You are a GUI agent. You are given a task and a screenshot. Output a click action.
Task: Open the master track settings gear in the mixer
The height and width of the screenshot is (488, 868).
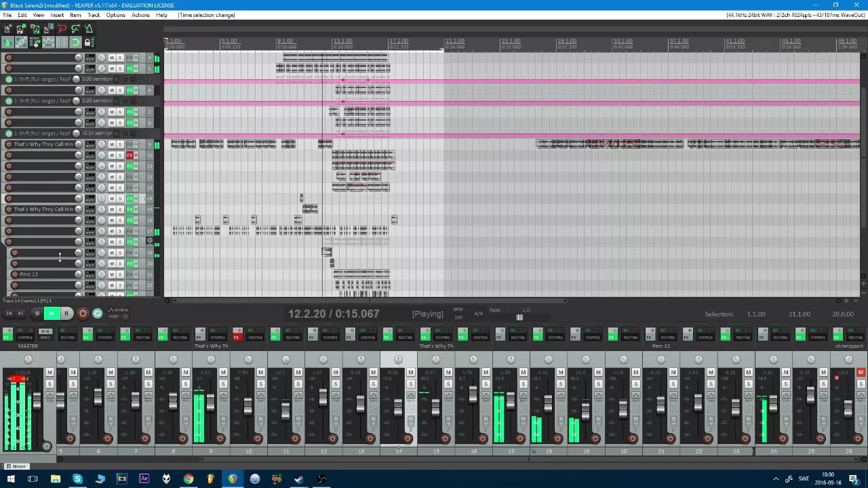(x=46, y=446)
